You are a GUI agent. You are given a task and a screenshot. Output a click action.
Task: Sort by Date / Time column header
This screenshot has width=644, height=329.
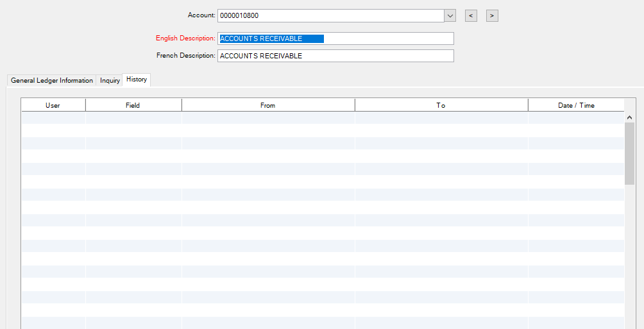tap(576, 105)
